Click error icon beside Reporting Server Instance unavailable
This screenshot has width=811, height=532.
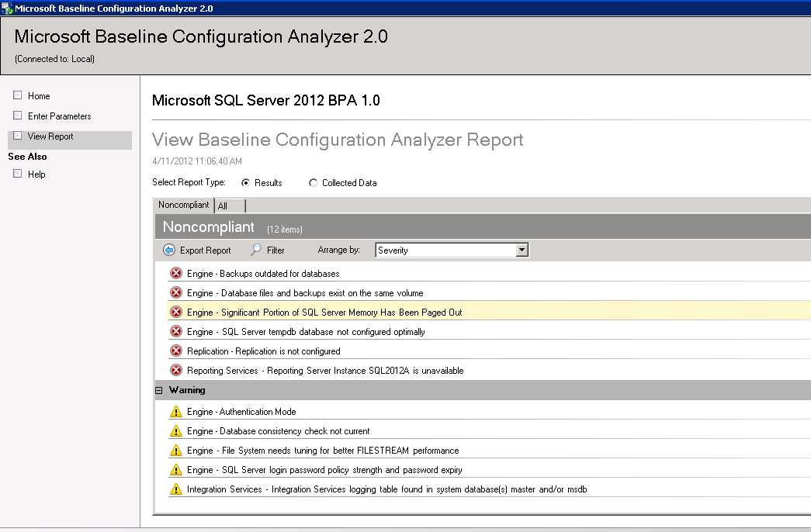point(176,371)
